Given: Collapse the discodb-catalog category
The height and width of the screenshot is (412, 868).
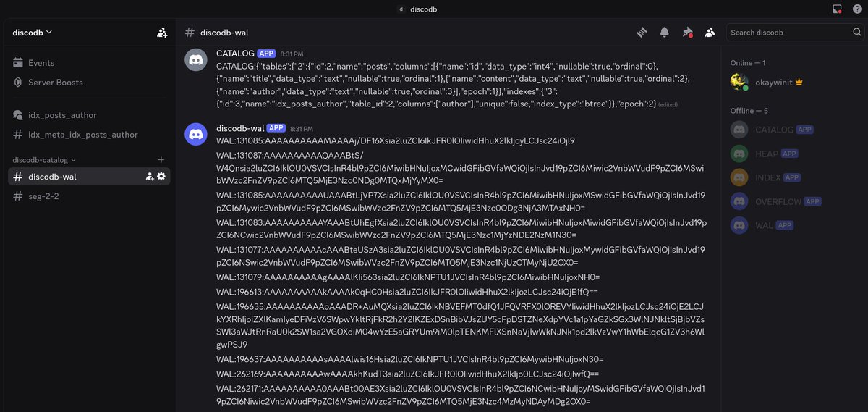Looking at the screenshot, I should point(43,159).
